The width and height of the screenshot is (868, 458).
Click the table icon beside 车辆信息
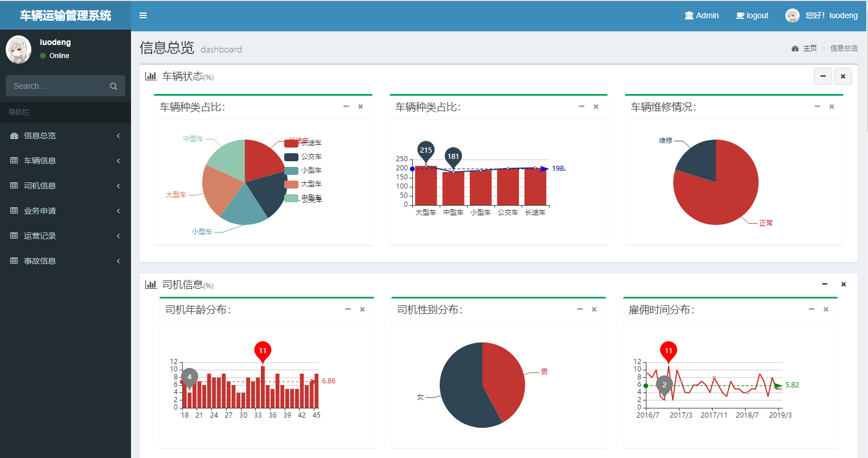click(x=14, y=161)
